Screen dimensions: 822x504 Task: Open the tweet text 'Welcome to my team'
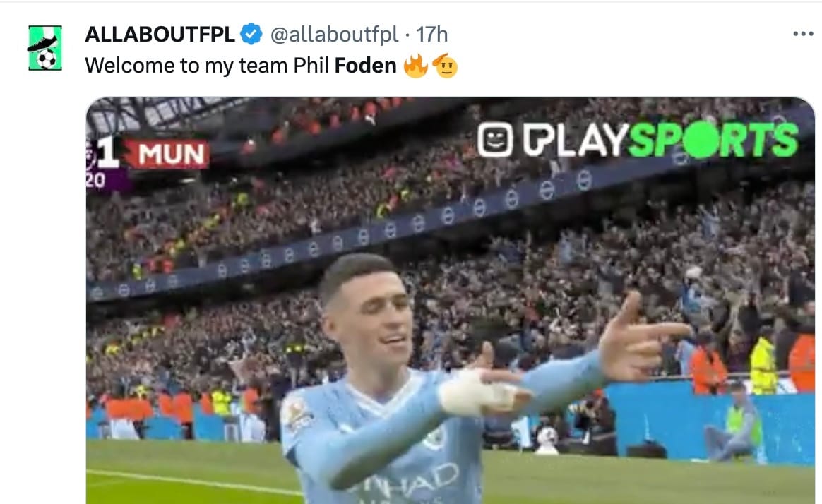[186, 66]
